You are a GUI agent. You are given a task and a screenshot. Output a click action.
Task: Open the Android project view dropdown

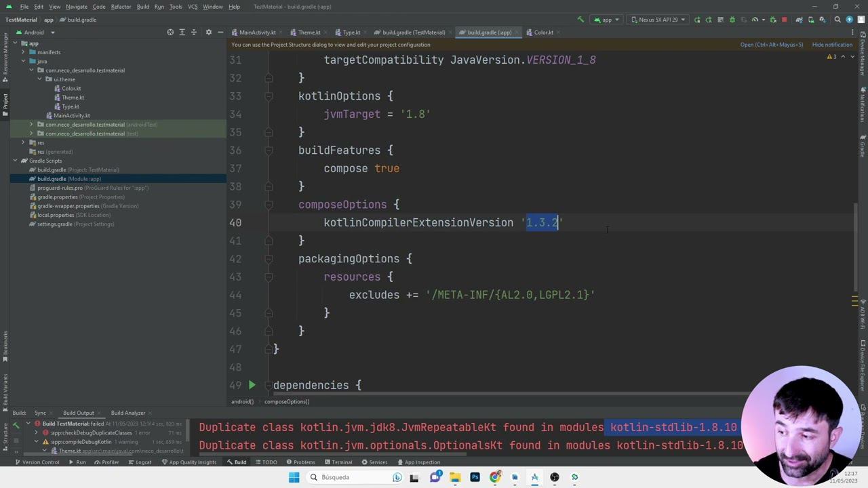point(35,32)
